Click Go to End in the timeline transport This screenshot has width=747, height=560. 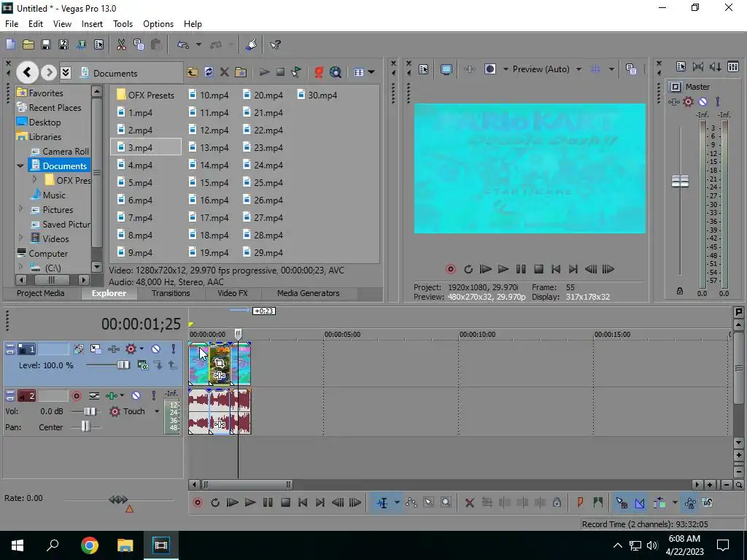point(321,502)
